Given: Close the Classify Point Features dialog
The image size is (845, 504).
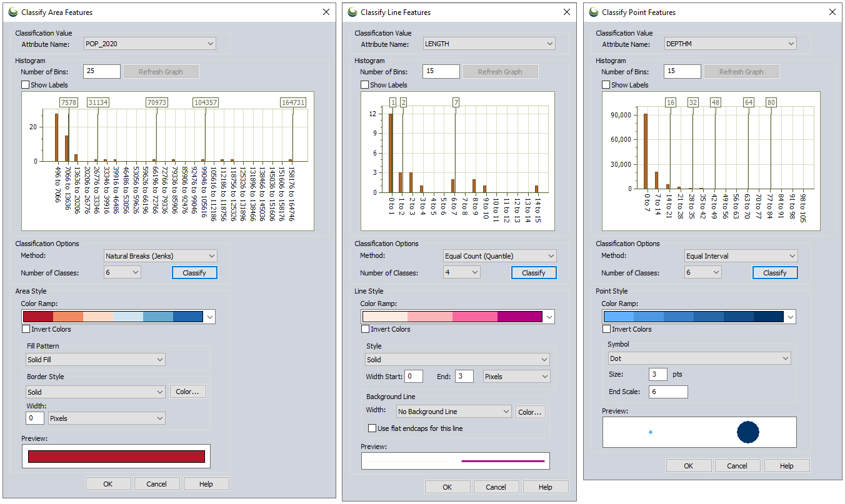Looking at the screenshot, I should 832,12.
